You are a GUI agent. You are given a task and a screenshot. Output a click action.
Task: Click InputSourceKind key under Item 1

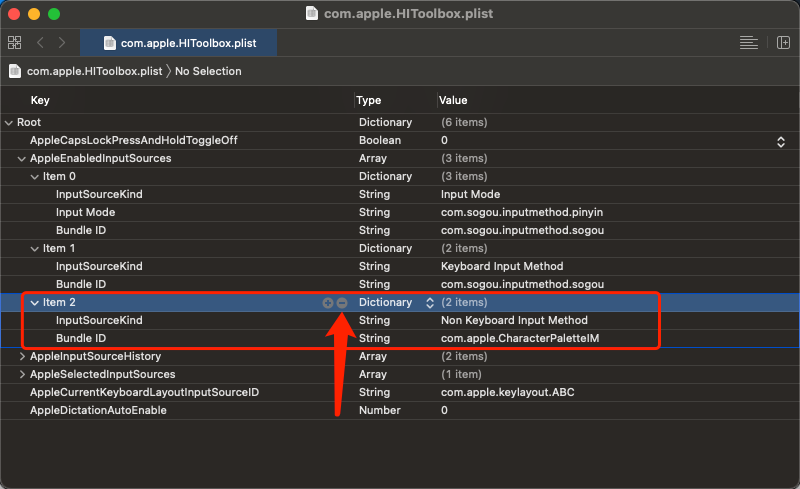[99, 266]
